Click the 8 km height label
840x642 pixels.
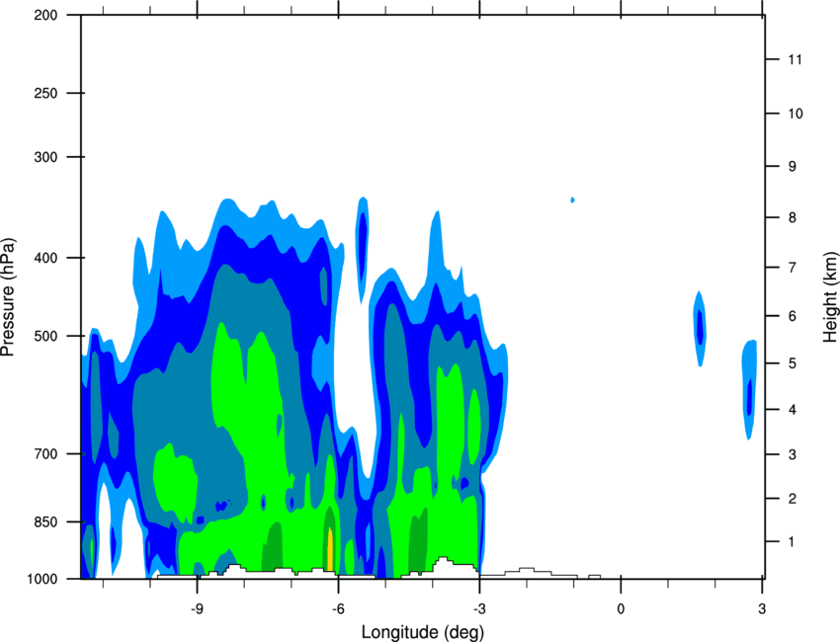pyautogui.click(x=792, y=217)
